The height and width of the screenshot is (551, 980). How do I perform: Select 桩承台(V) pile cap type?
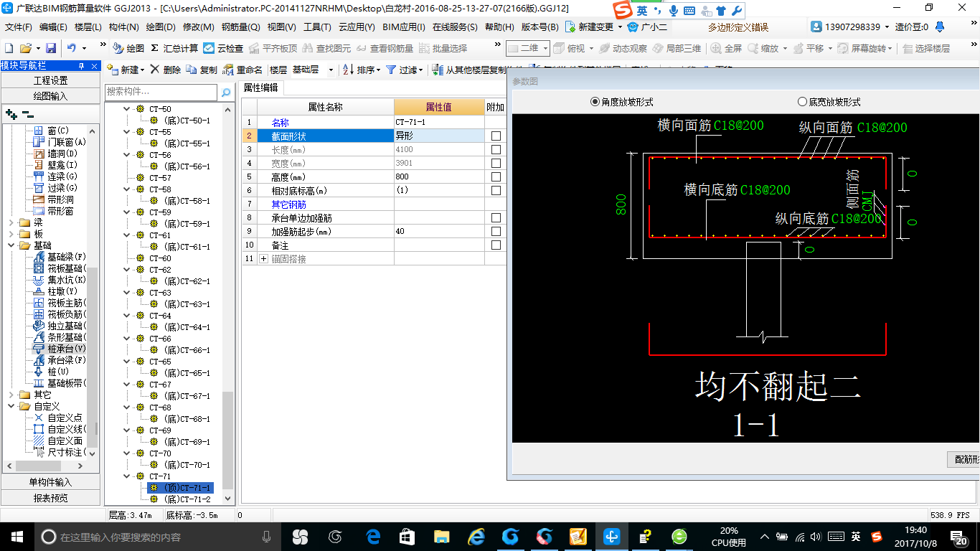[60, 349]
